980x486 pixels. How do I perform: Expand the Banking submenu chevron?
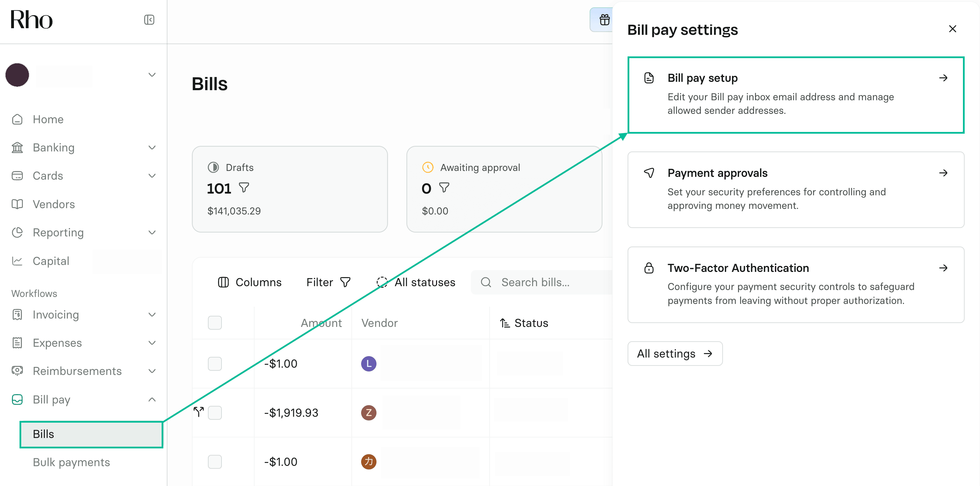[152, 148]
